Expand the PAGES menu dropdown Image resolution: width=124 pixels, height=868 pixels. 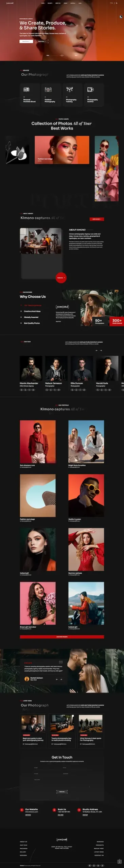tap(66, 3)
